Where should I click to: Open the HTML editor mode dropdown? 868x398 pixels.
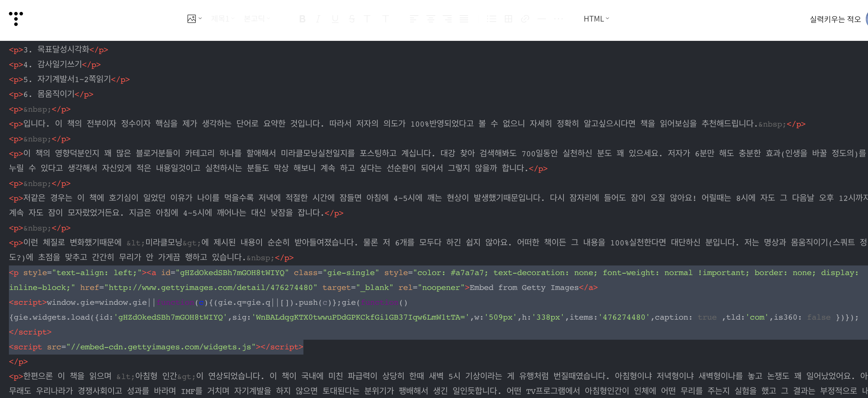[596, 19]
